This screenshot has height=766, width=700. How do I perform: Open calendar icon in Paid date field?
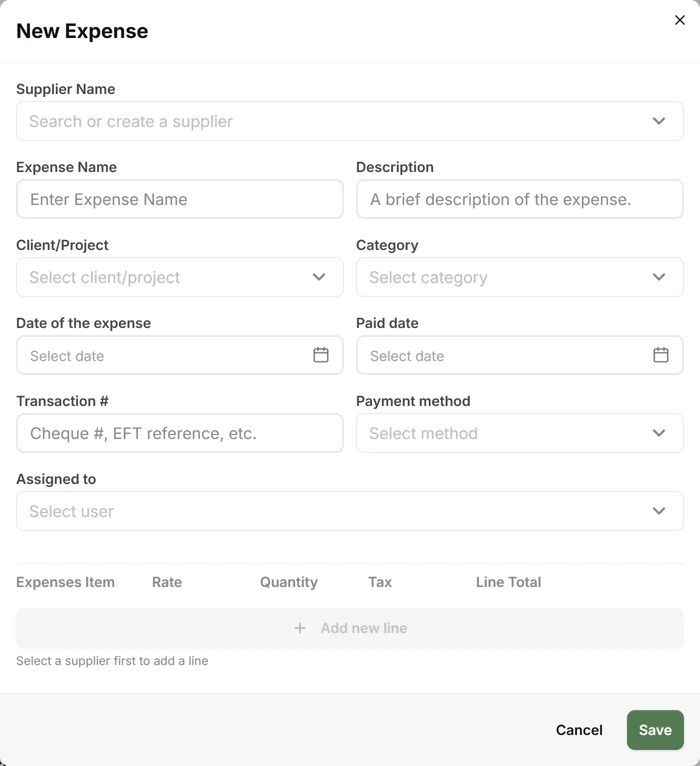pyautogui.click(x=661, y=355)
